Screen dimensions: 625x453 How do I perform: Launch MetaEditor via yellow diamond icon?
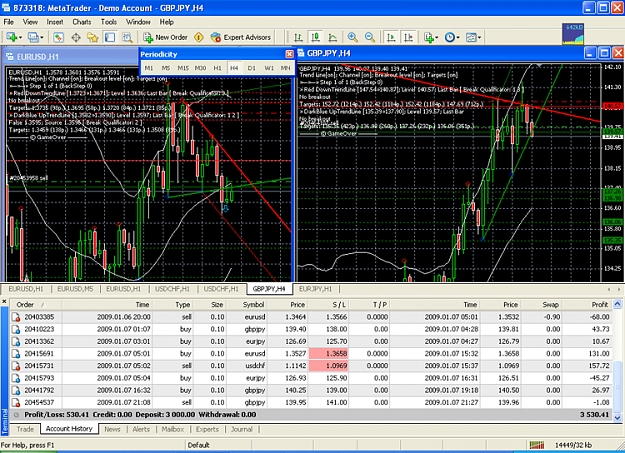(199, 37)
